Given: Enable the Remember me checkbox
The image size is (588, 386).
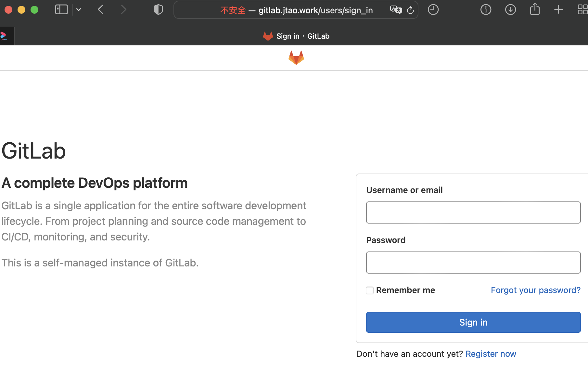Looking at the screenshot, I should click(370, 290).
